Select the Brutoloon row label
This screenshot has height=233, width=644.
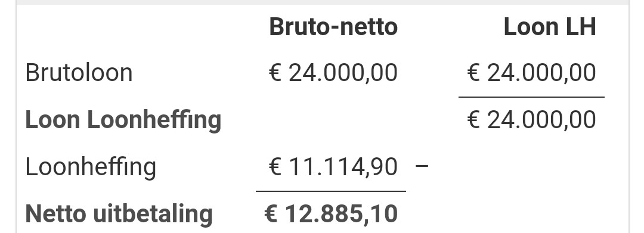(79, 73)
